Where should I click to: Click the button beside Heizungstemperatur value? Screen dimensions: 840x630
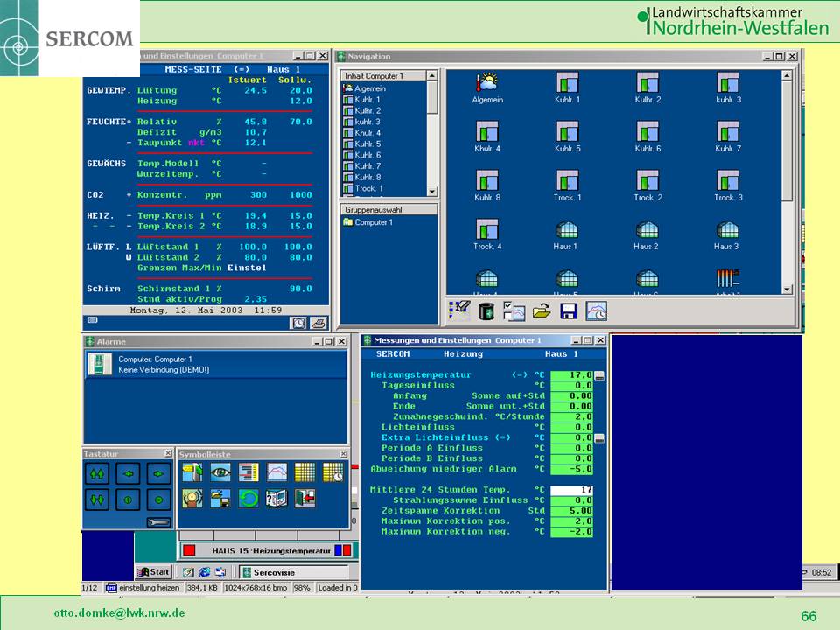tap(599, 375)
